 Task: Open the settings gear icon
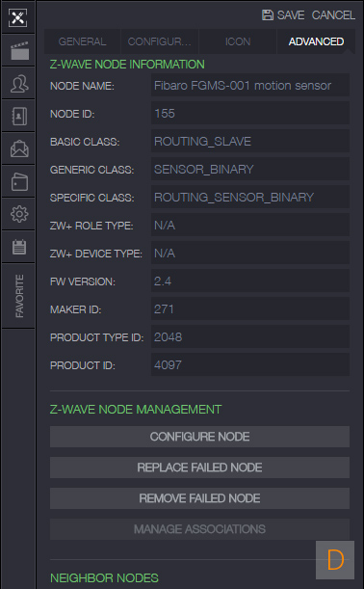click(x=18, y=214)
